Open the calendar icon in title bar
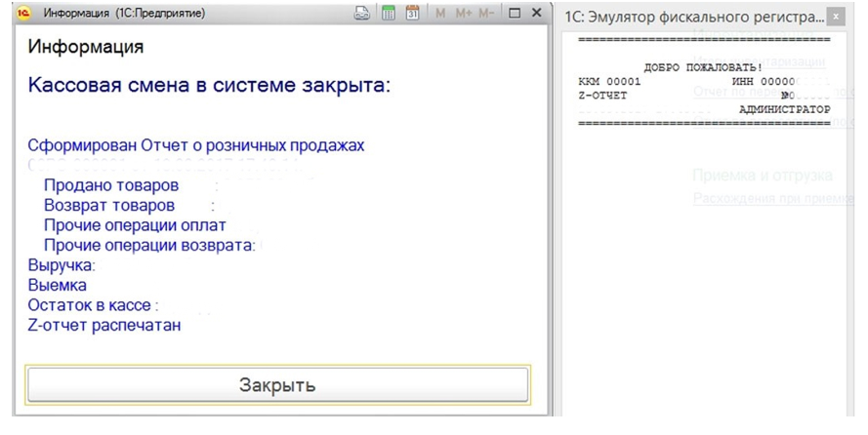 click(x=412, y=14)
